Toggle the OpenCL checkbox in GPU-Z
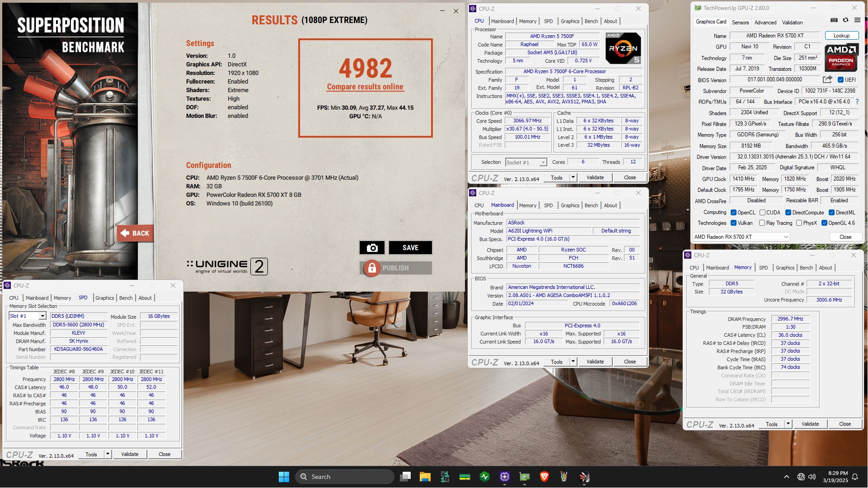 [734, 213]
